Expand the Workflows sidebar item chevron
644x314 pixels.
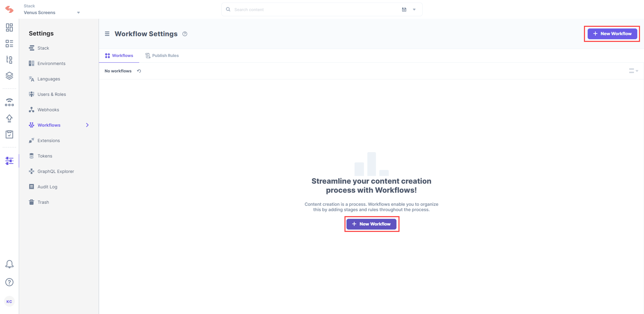87,125
